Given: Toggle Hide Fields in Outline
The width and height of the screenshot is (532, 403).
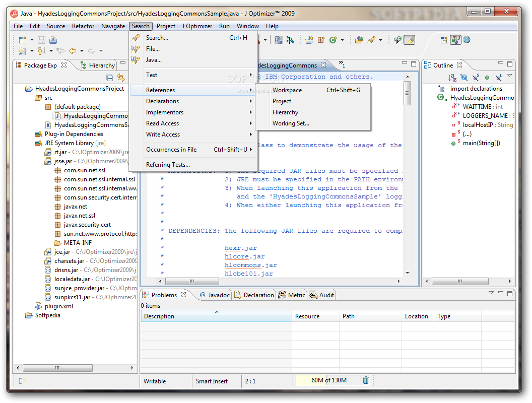Looking at the screenshot, I should (464, 78).
